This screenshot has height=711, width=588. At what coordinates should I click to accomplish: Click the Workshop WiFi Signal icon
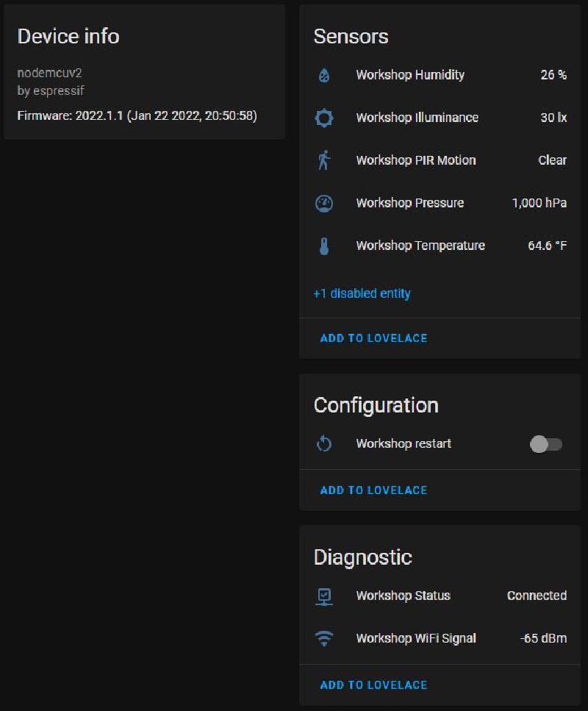click(324, 639)
